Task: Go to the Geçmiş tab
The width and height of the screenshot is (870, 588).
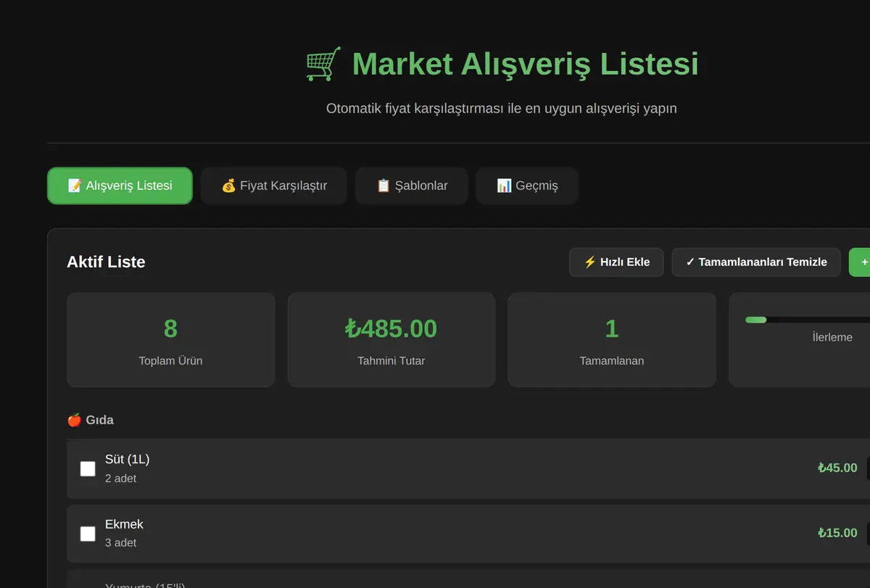Action: [x=527, y=186]
